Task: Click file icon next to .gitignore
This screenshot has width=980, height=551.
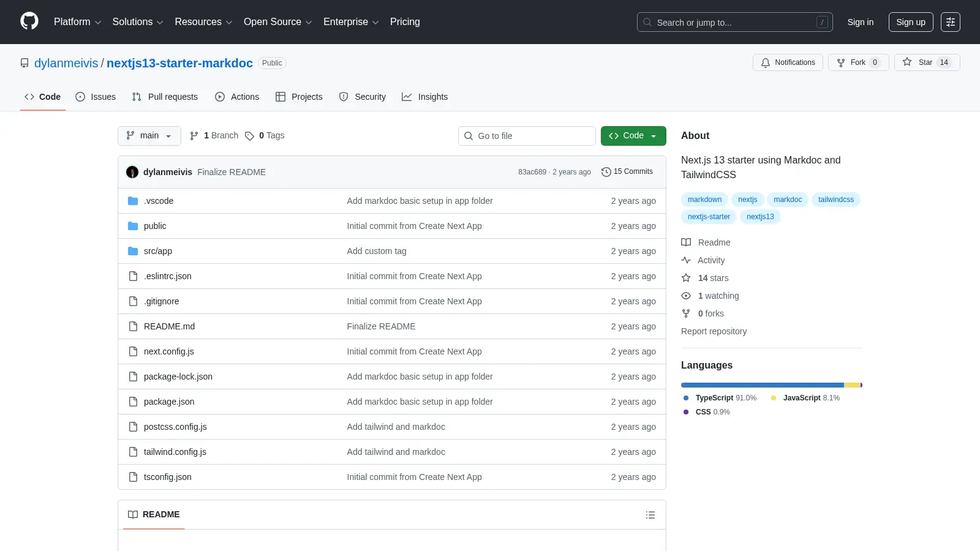Action: coord(133,301)
